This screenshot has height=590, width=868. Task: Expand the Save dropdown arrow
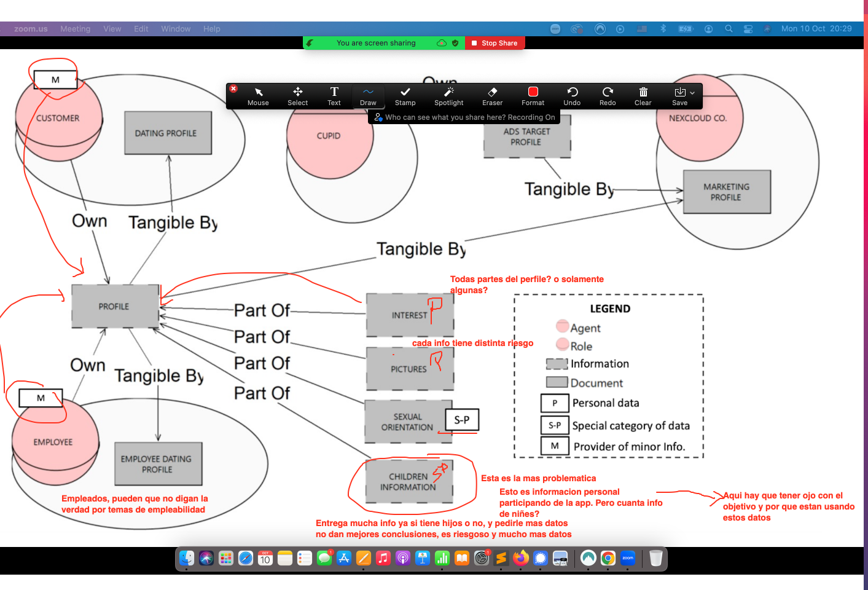coord(692,93)
